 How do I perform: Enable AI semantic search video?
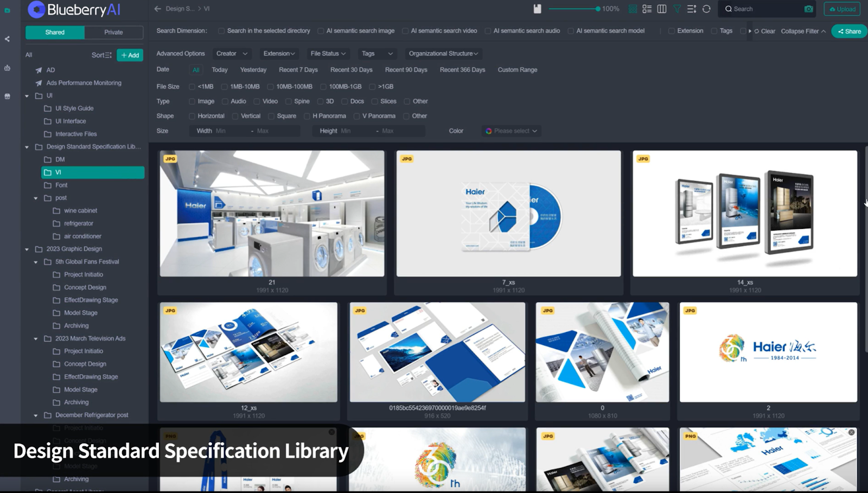pos(405,31)
